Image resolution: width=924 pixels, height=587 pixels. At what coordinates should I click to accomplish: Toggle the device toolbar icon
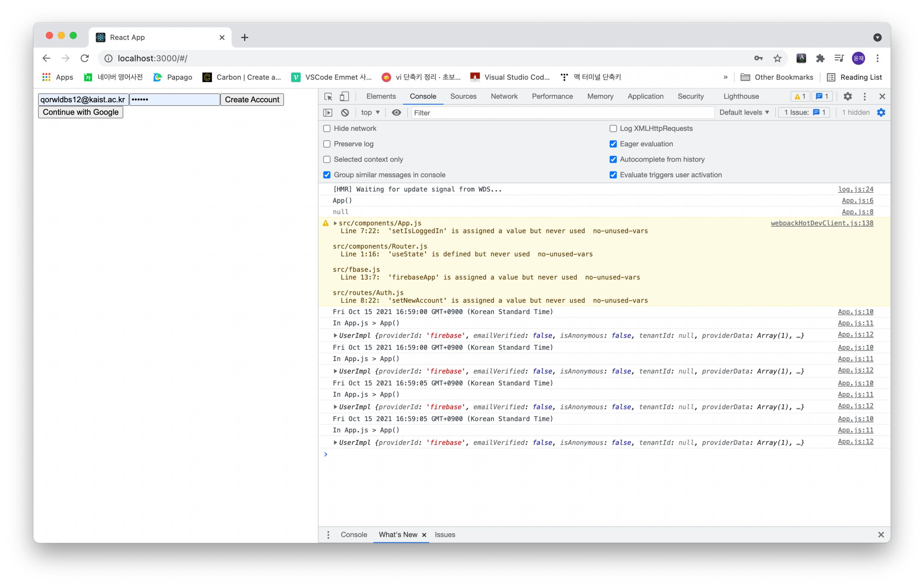coord(344,97)
